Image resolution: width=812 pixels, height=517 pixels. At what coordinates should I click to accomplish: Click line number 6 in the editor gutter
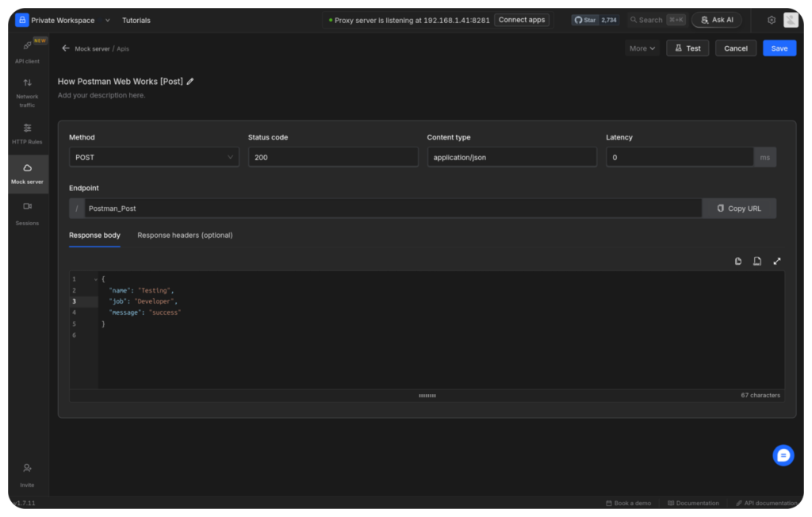pyautogui.click(x=74, y=335)
